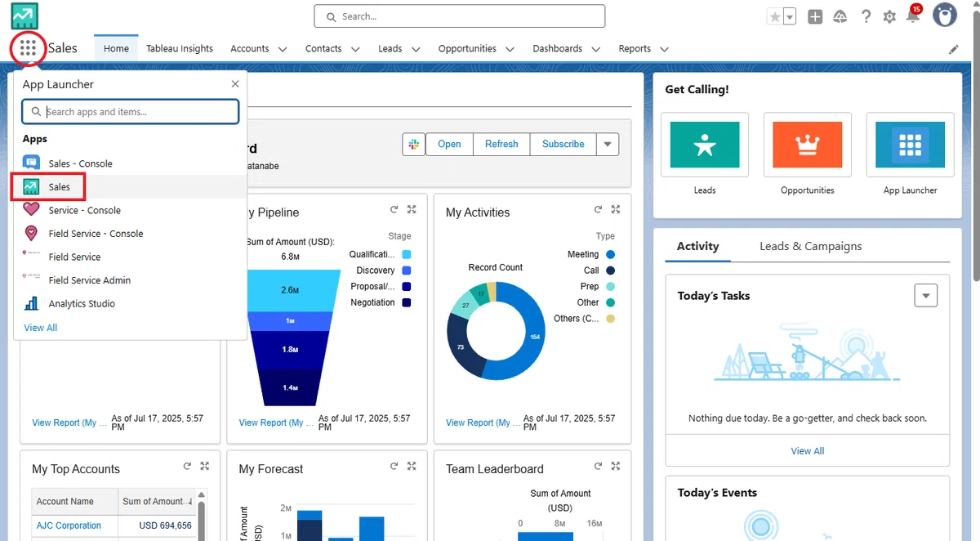Viewport: 980px width, 541px height.
Task: Click the Call legend color swatch
Action: tap(610, 270)
